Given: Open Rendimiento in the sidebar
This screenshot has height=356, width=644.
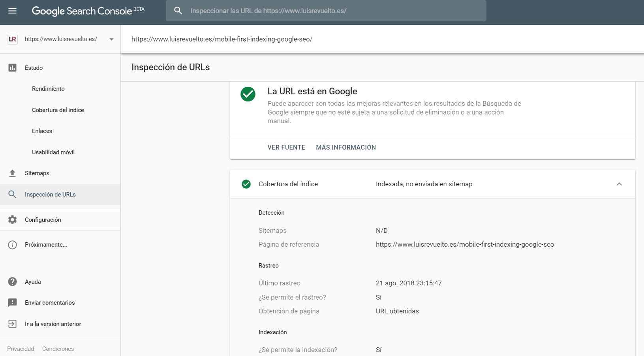Looking at the screenshot, I should [48, 89].
